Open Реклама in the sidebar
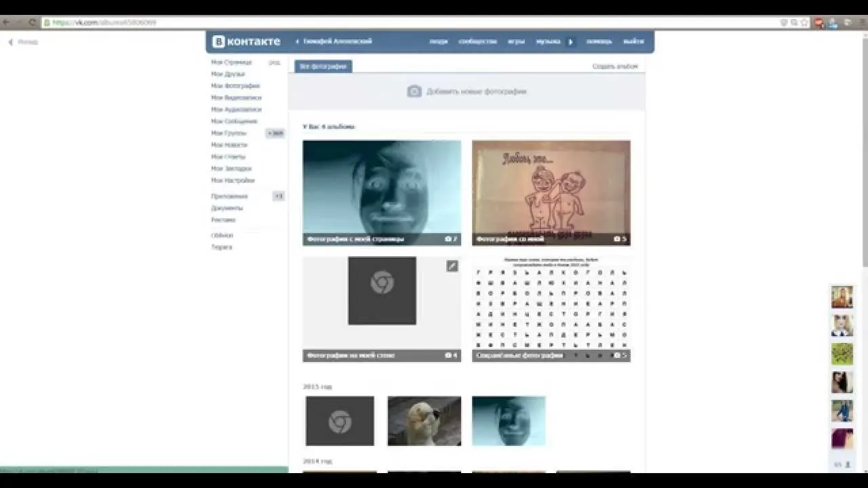This screenshot has height=488, width=868. (x=223, y=220)
